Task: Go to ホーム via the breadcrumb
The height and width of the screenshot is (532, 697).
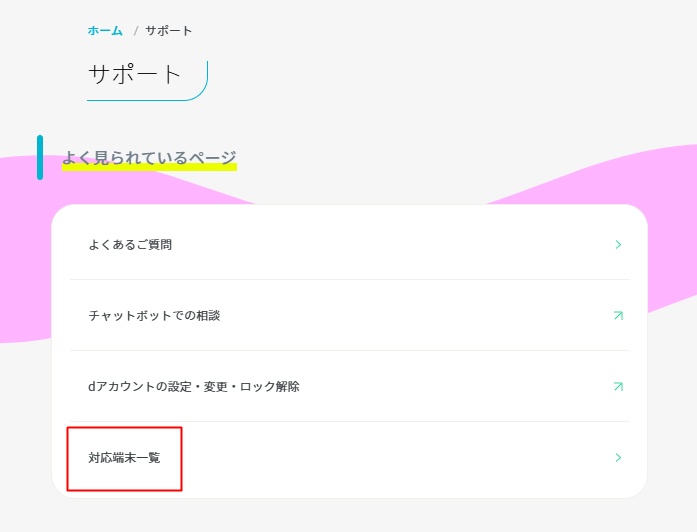Action: click(x=105, y=31)
